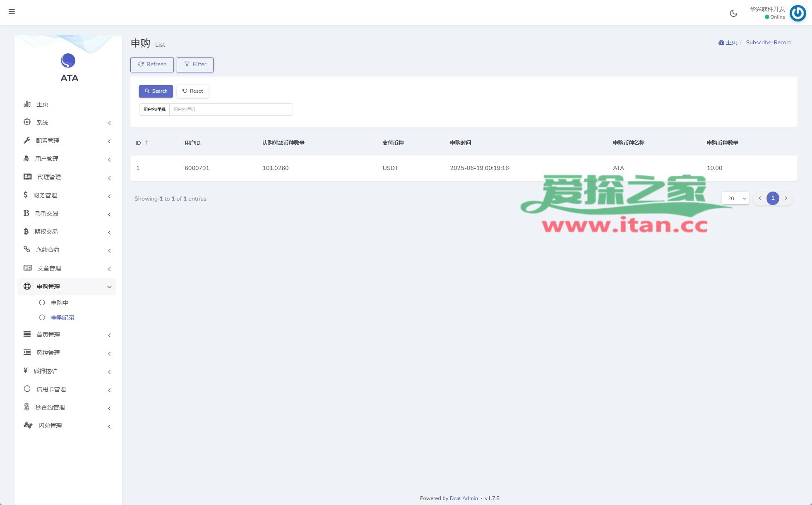Collapse the 申购管理 menu chevron

109,287
